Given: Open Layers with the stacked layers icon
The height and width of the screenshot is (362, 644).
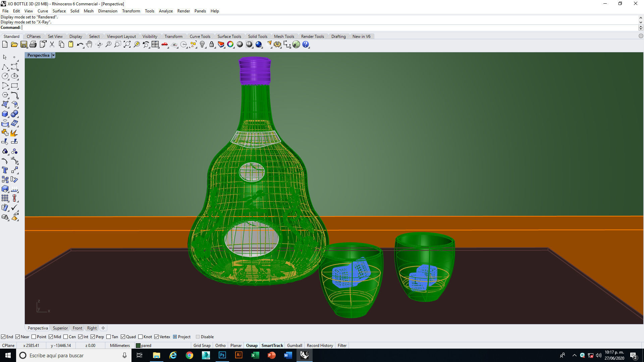Looking at the screenshot, I should click(x=221, y=44).
